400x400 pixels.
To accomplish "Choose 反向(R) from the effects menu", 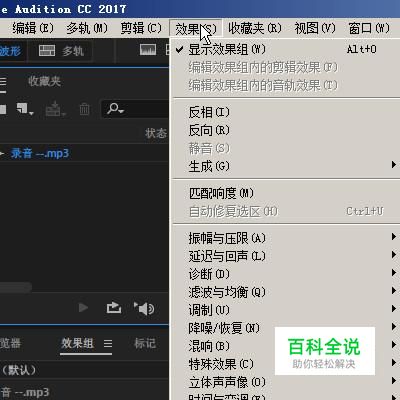I will click(286, 130).
